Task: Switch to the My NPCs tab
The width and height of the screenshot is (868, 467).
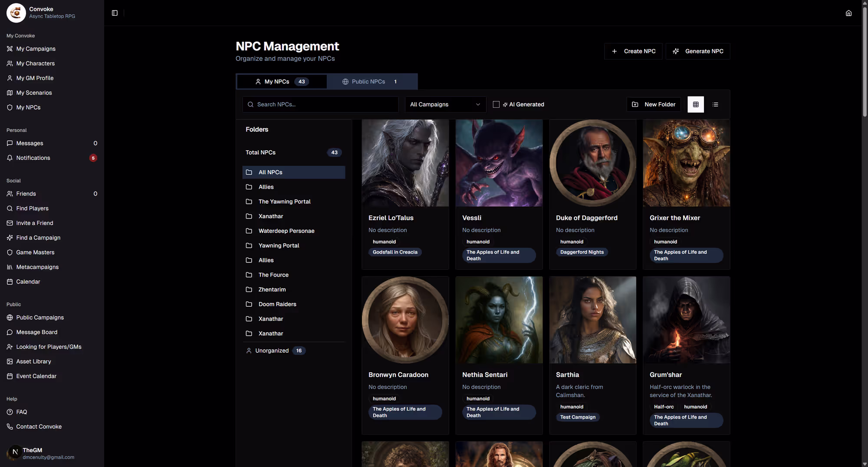Action: click(282, 82)
